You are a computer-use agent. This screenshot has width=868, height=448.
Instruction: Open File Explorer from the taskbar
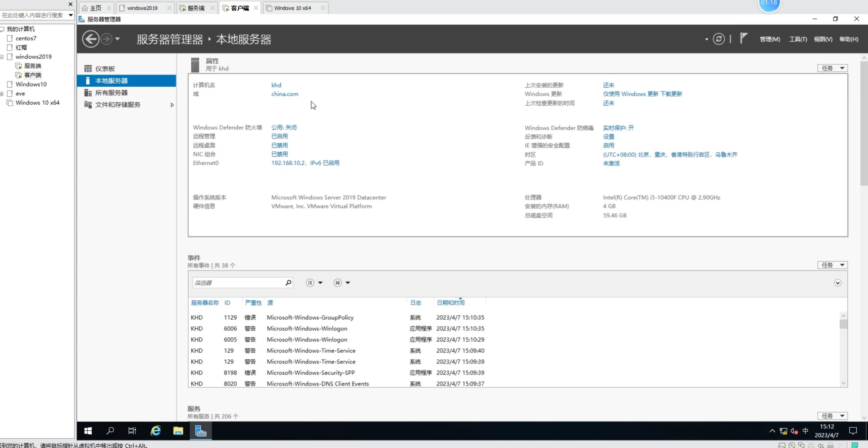click(178, 430)
